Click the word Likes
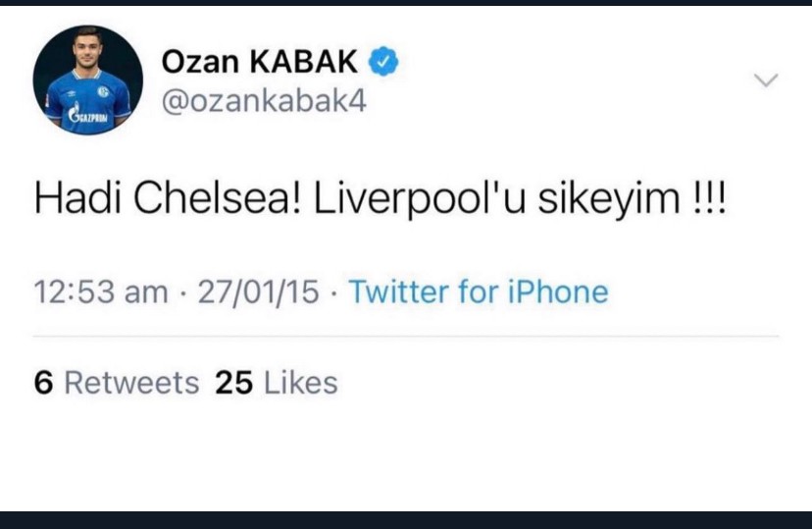Screen dimensions: 812x529 pos(300,382)
